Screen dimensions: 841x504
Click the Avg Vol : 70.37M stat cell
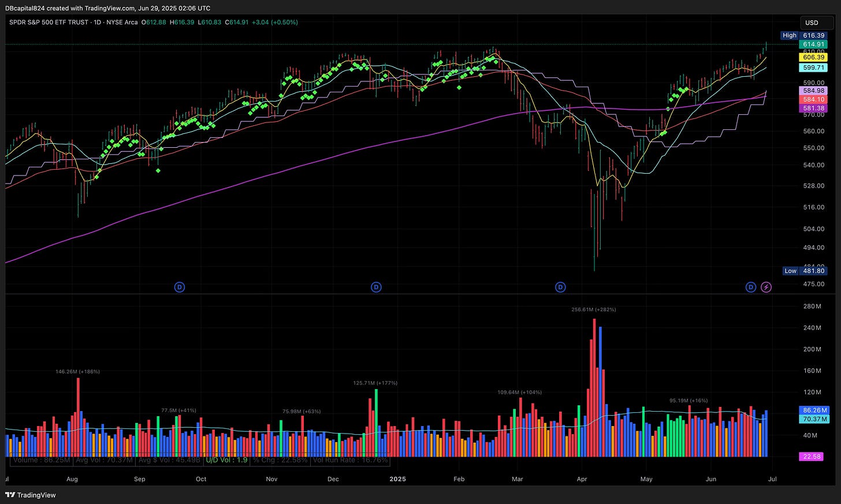point(104,460)
